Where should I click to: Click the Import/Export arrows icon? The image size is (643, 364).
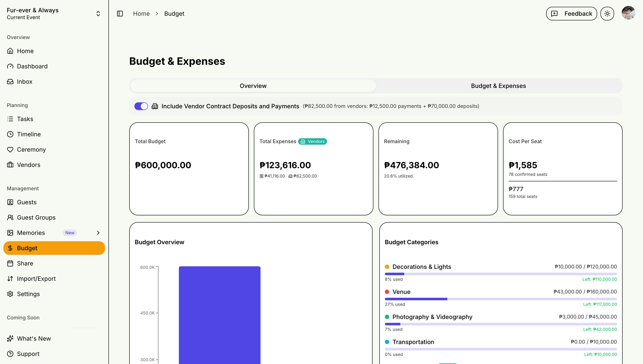pyautogui.click(x=10, y=278)
